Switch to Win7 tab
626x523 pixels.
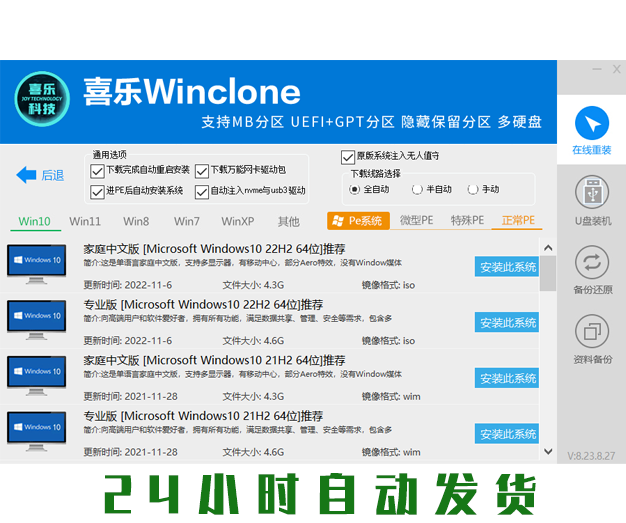(x=187, y=221)
